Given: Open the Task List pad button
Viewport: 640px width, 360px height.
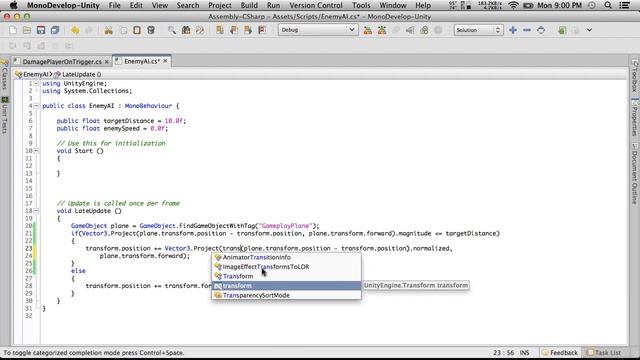Looking at the screenshot, I should pyautogui.click(x=604, y=352).
